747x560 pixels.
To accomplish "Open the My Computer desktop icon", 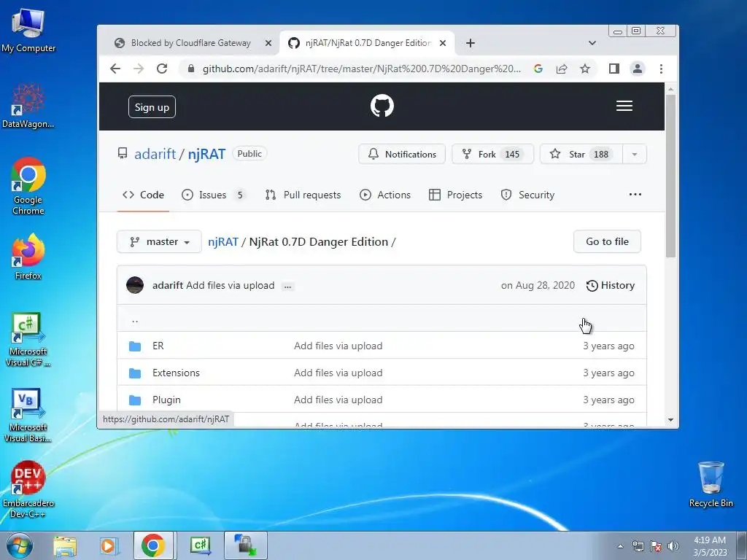I will coord(28,30).
